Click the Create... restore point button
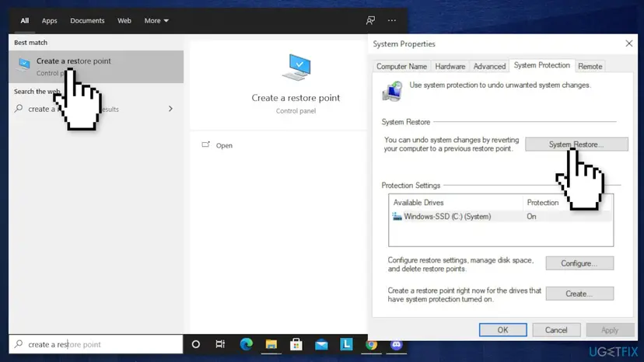644x362 pixels. tap(579, 294)
